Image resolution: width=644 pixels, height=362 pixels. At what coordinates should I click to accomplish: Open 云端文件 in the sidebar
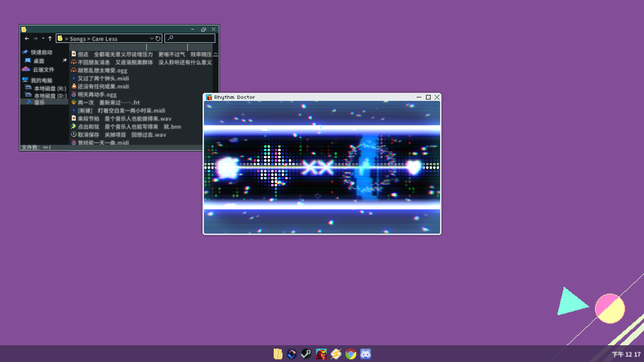[x=43, y=70]
